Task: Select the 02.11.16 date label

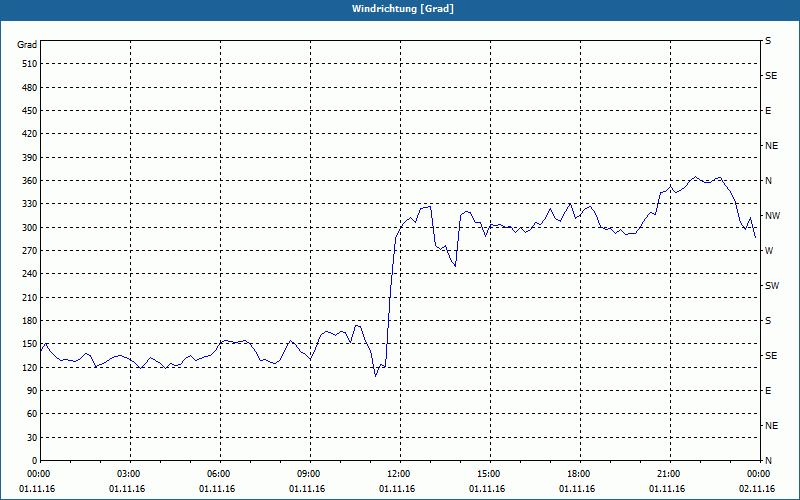Action: click(x=757, y=489)
